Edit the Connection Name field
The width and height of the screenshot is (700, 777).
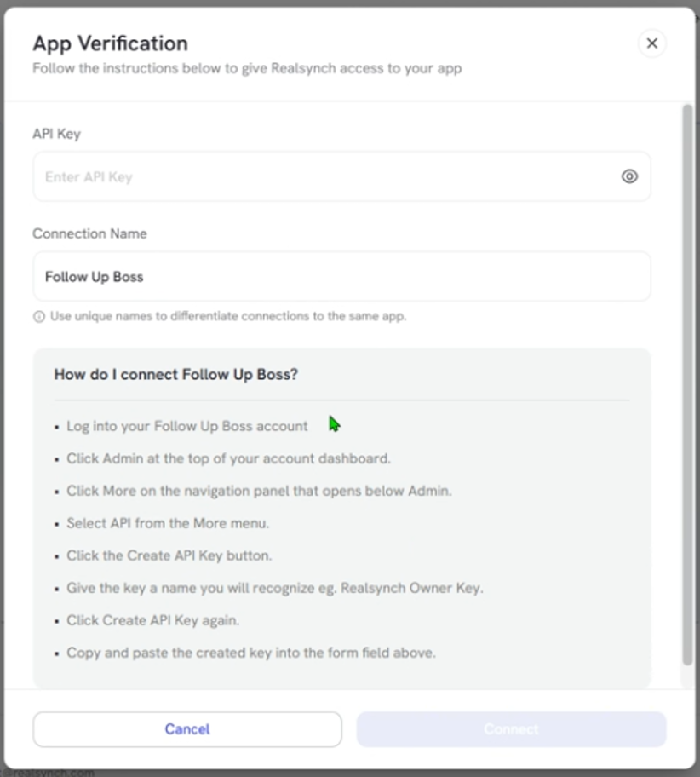341,277
